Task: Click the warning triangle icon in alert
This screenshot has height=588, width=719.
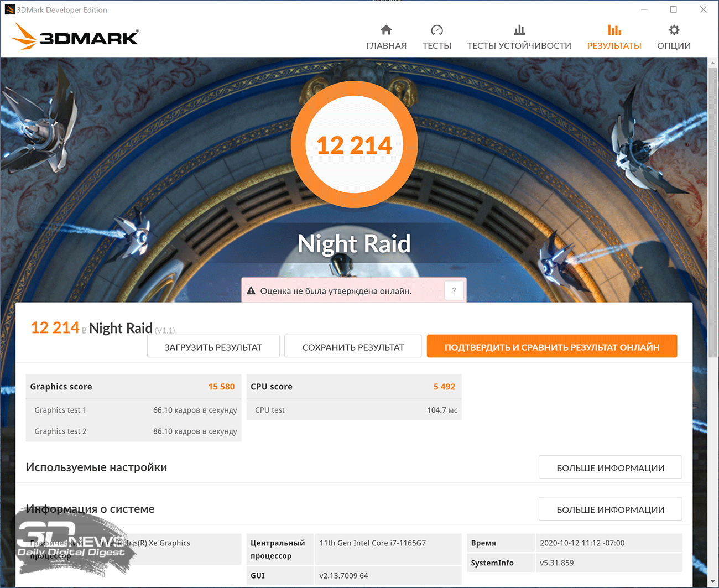Action: (251, 291)
